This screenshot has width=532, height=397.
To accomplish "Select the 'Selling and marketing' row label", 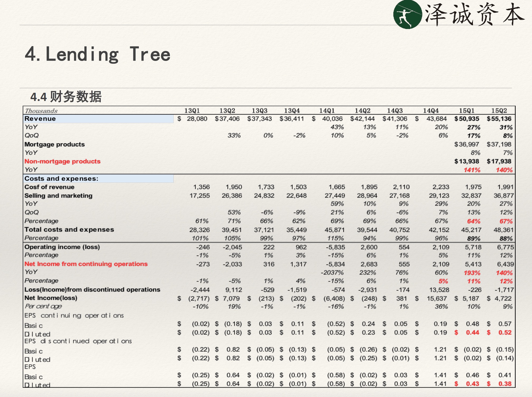I will click(x=58, y=196).
